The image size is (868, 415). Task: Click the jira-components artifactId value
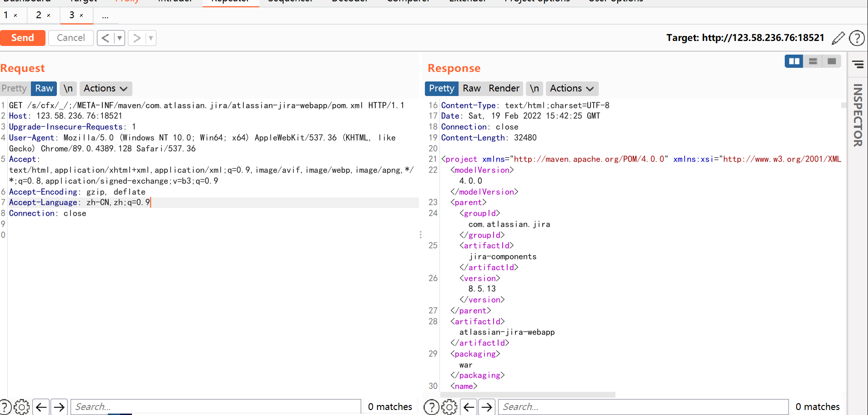503,257
